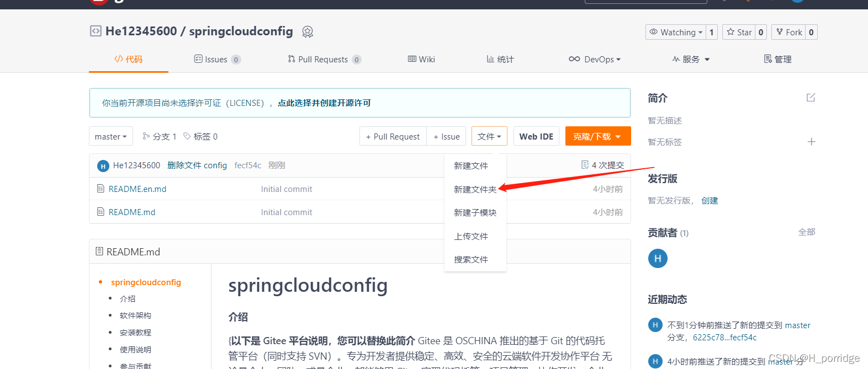Click the H avatar under 贡献者
868x369 pixels.
click(x=658, y=258)
